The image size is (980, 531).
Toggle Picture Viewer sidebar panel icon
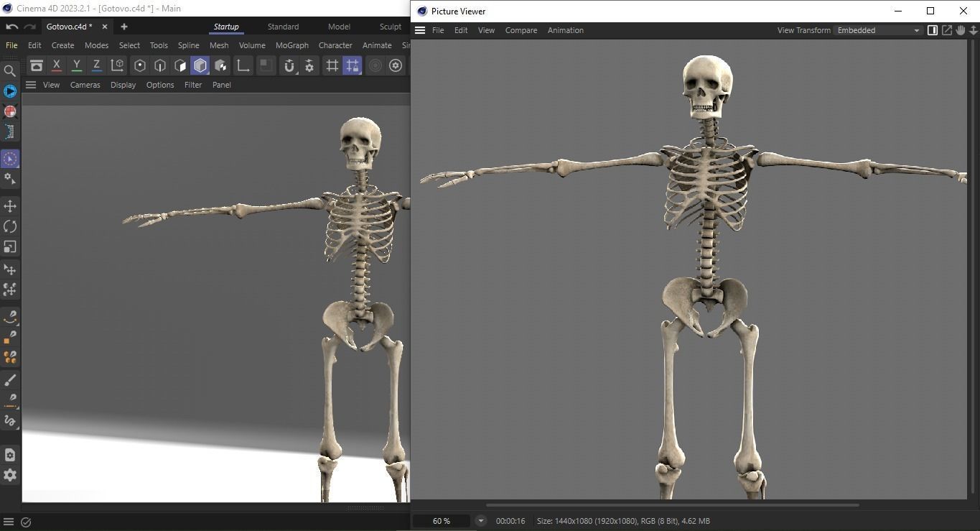click(933, 30)
